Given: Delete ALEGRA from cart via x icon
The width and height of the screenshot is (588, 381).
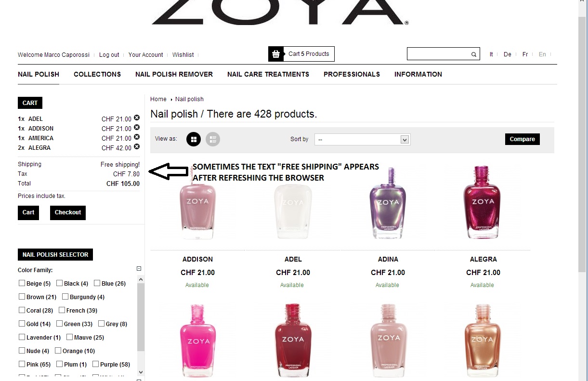Looking at the screenshot, I should point(137,147).
